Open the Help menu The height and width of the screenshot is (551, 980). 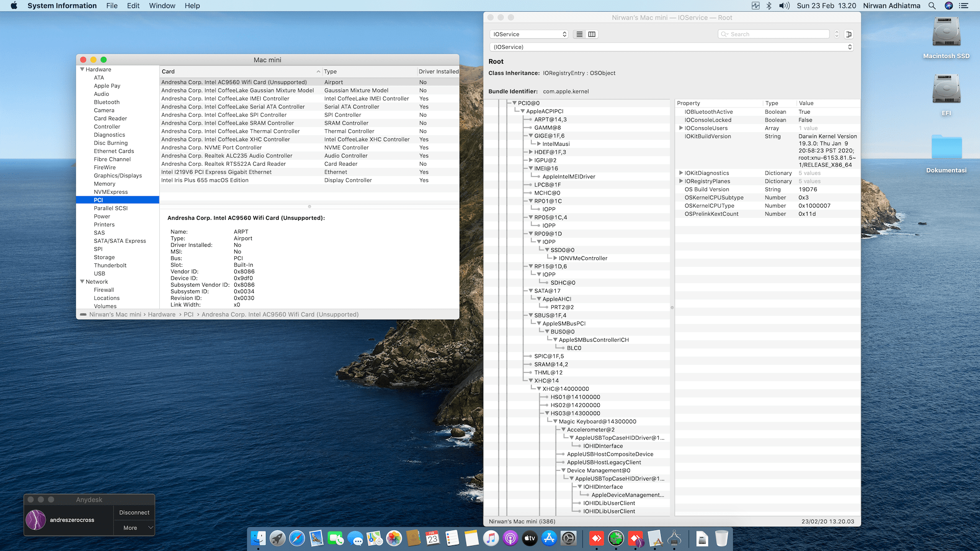click(x=192, y=6)
